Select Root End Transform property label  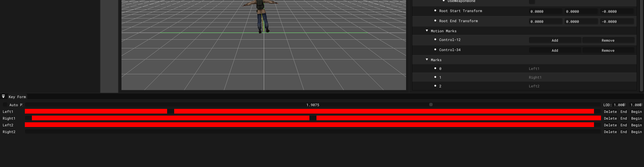click(458, 21)
